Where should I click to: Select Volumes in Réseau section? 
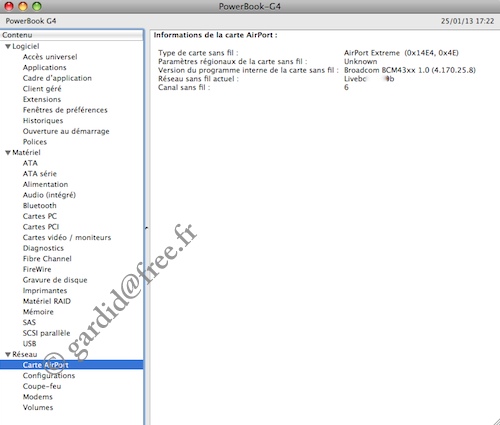pos(38,407)
